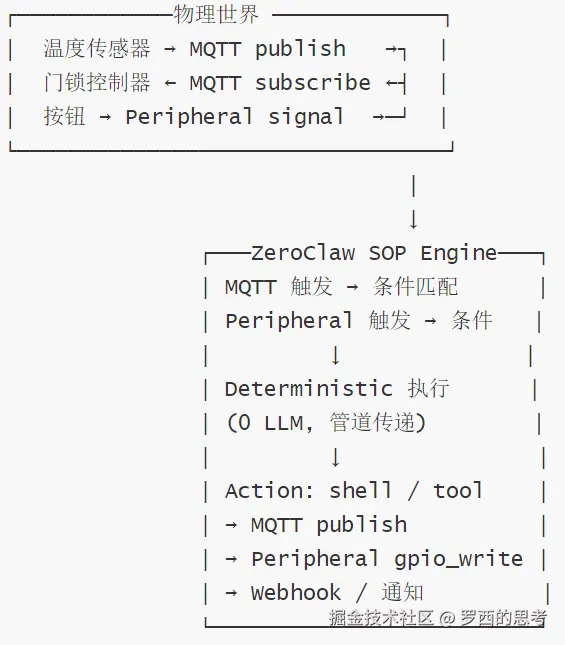Select the MQTT 触发 text
The width and height of the screenshot is (565, 645).
click(x=278, y=286)
